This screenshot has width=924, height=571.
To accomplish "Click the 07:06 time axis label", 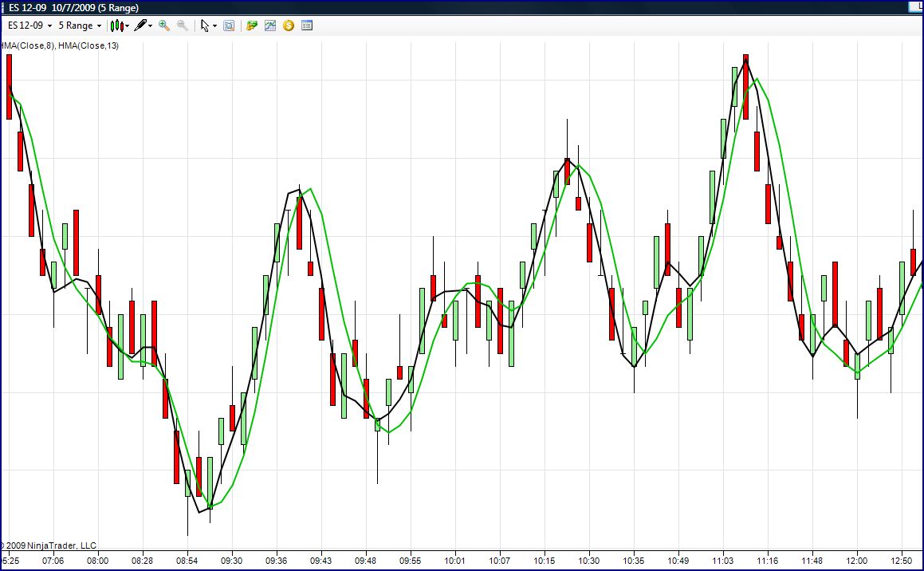I will tap(53, 561).
